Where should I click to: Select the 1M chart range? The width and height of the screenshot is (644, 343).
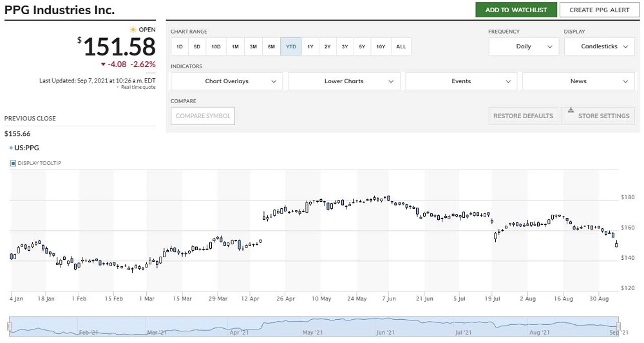[235, 46]
